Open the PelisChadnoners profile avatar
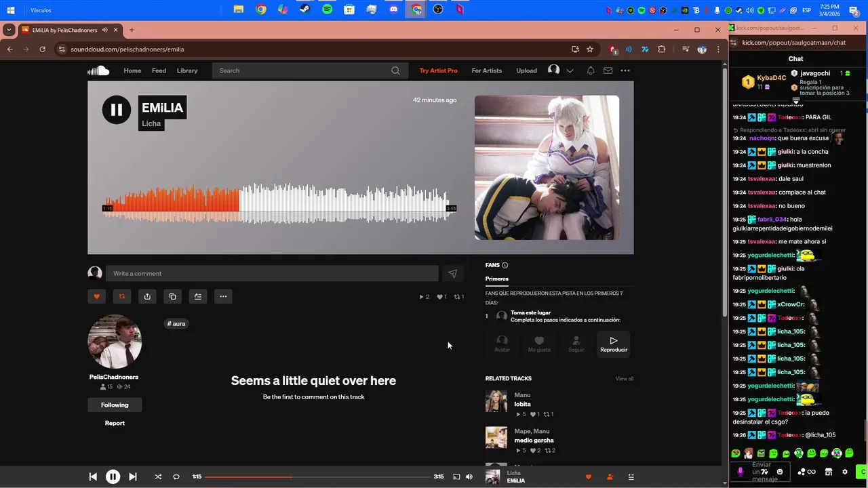The height and width of the screenshot is (488, 868). click(x=115, y=342)
